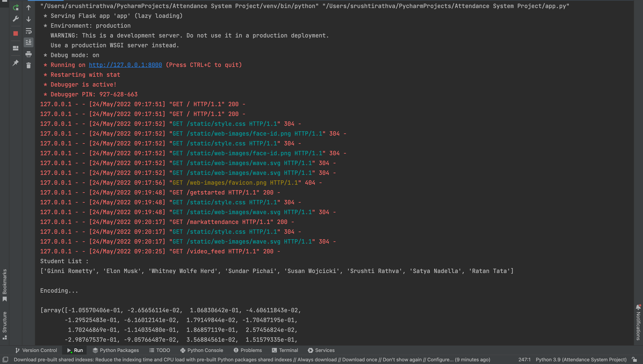Expand the Bookmarks side panel
Image resolution: width=643 pixels, height=364 pixels.
point(4,285)
